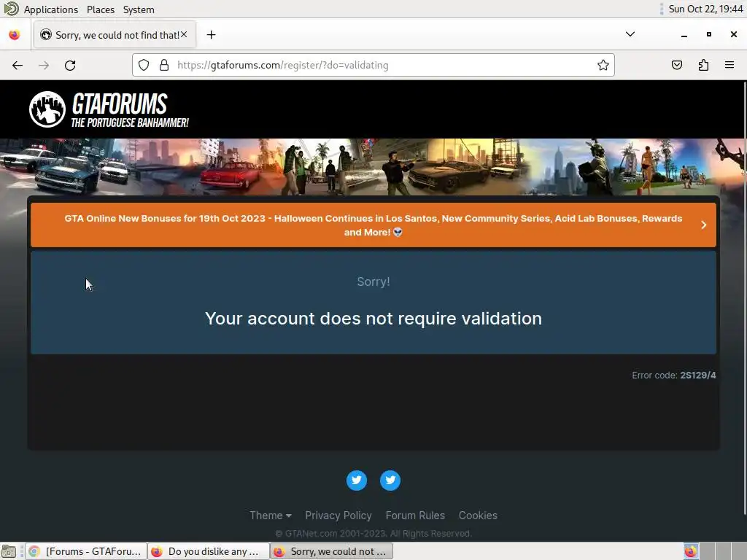Close the 'Sorry, we could not find that!' tab
Viewport: 747px width, 560px height.
(184, 35)
